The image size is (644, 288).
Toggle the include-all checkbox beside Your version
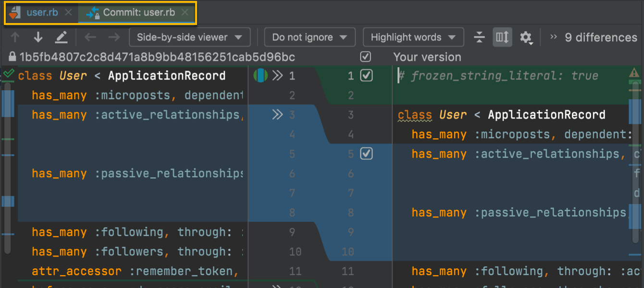pyautogui.click(x=366, y=57)
